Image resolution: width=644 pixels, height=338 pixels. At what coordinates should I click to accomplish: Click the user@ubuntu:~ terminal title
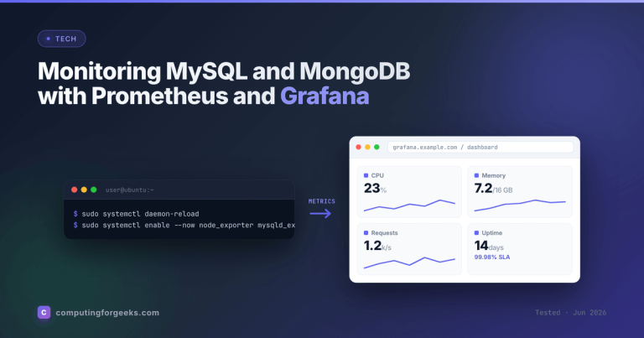(x=129, y=190)
